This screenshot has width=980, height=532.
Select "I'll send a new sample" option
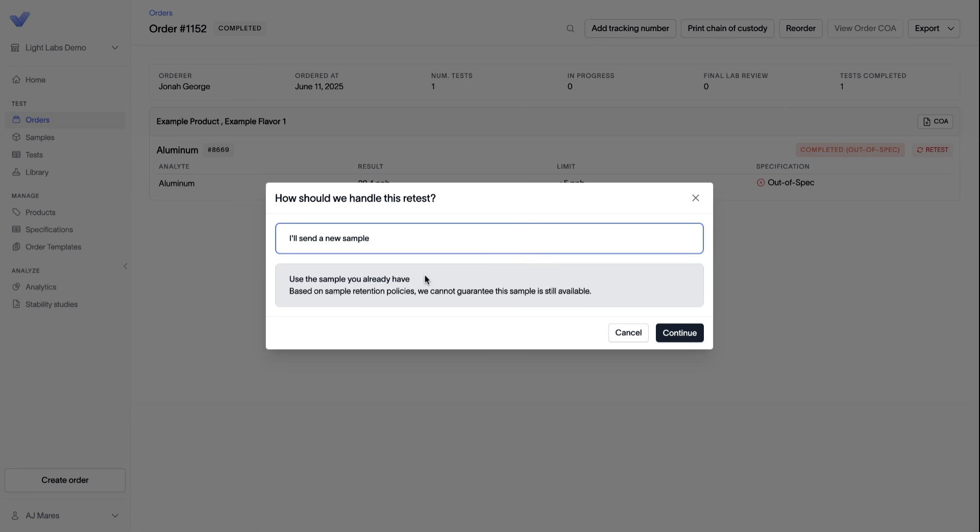489,238
